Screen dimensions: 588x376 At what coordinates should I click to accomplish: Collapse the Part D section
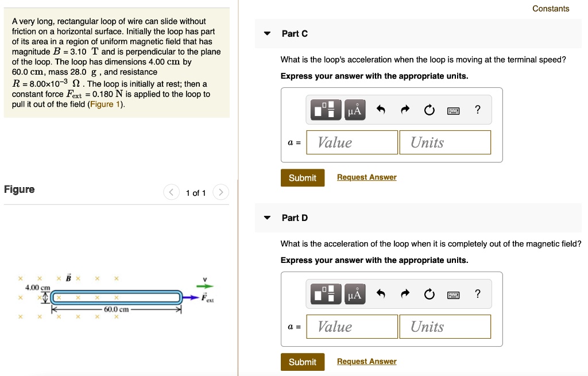267,218
